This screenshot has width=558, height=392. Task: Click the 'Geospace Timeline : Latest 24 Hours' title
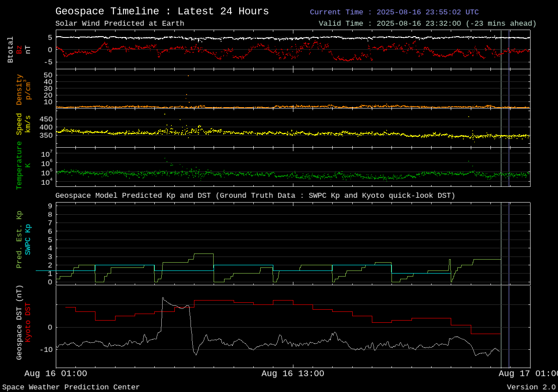coord(162,11)
